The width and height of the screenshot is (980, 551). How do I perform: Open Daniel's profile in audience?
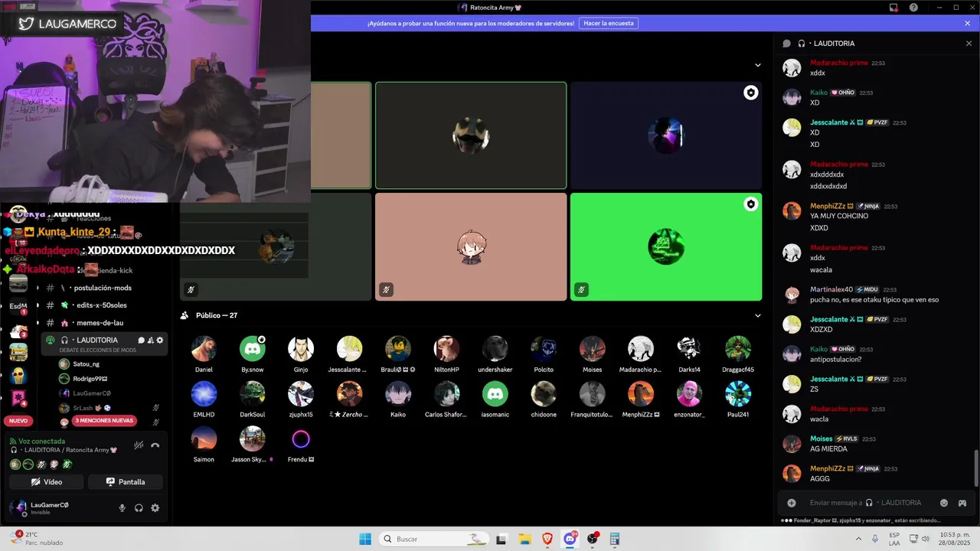pos(204,349)
